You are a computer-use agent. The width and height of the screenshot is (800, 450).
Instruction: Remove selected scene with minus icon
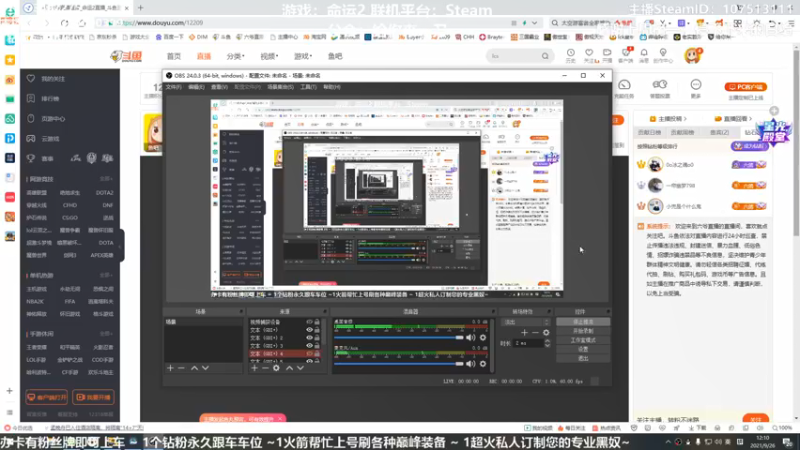181,368
